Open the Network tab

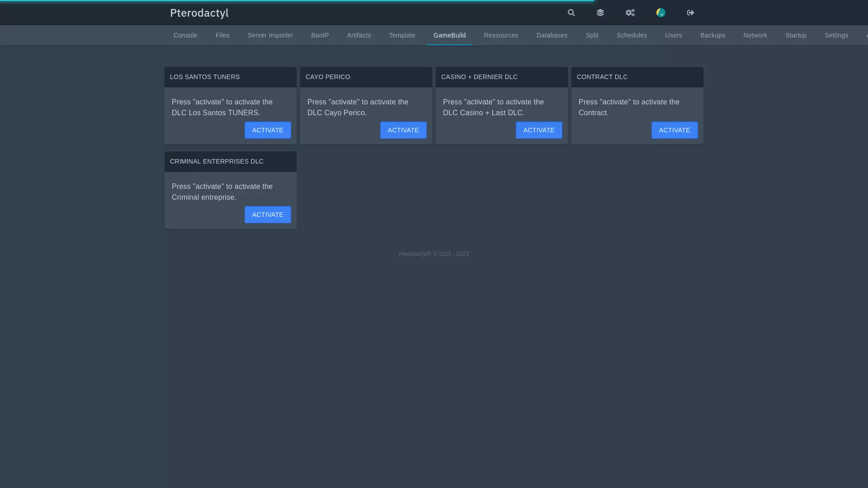coord(755,35)
